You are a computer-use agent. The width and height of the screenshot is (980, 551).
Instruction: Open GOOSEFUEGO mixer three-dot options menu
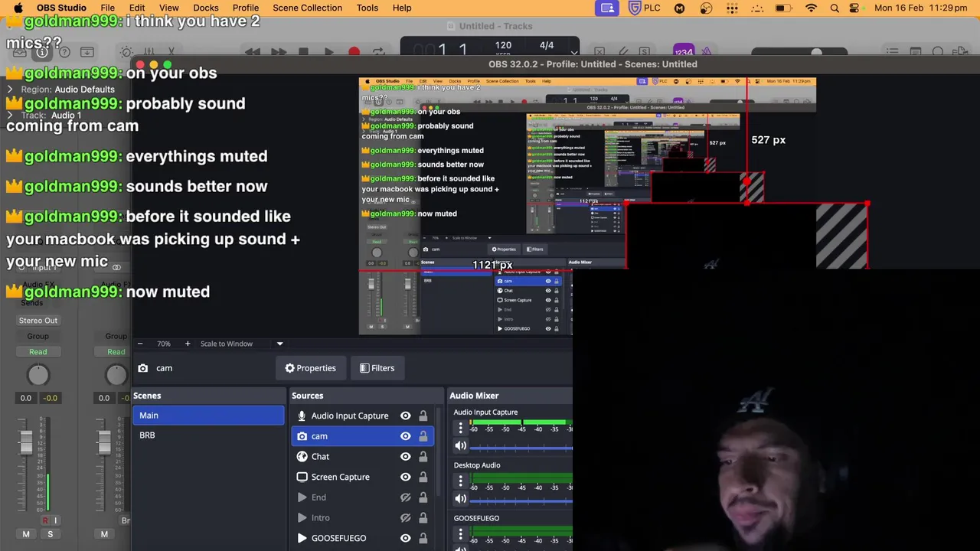pyautogui.click(x=460, y=533)
